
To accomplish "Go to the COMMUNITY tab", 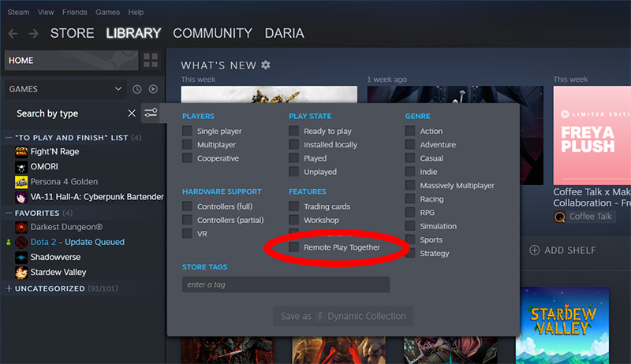I will [x=212, y=33].
